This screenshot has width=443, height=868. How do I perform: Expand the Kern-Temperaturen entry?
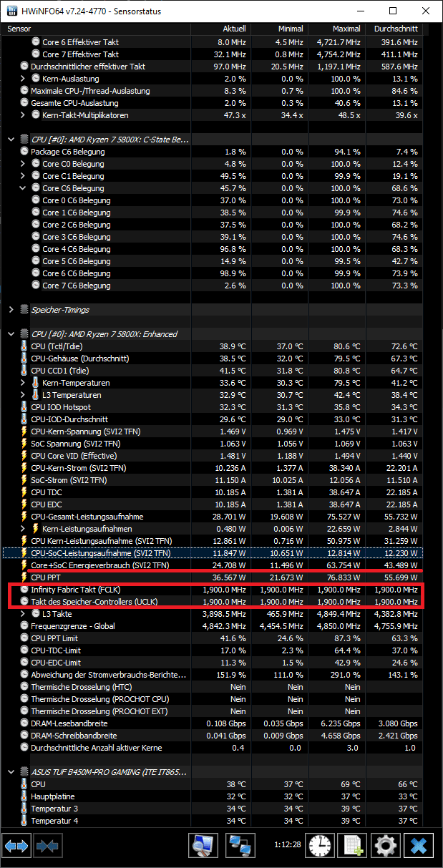[x=24, y=383]
